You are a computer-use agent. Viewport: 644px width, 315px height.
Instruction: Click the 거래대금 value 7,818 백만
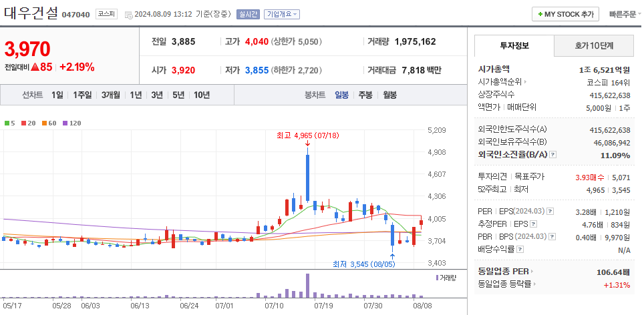[x=421, y=70]
